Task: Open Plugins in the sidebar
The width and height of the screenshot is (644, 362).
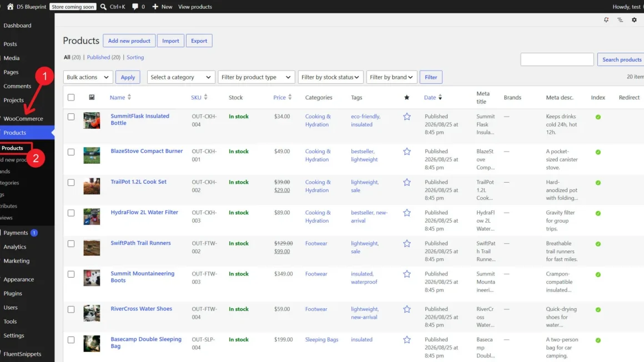Action: (13, 293)
